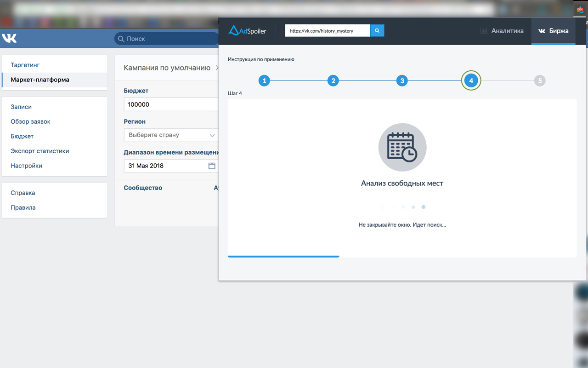Click the DEV extension icon in browser toolbar
This screenshot has height=368, width=588.
coord(580,9)
